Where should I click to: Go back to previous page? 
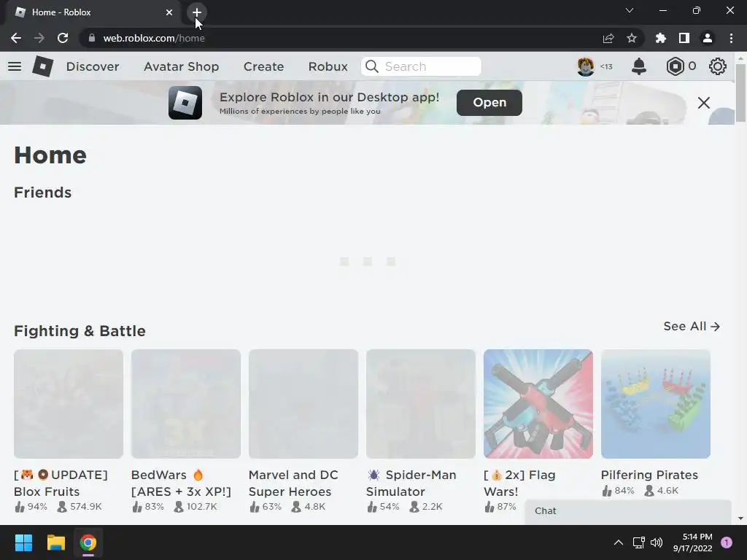(x=16, y=38)
